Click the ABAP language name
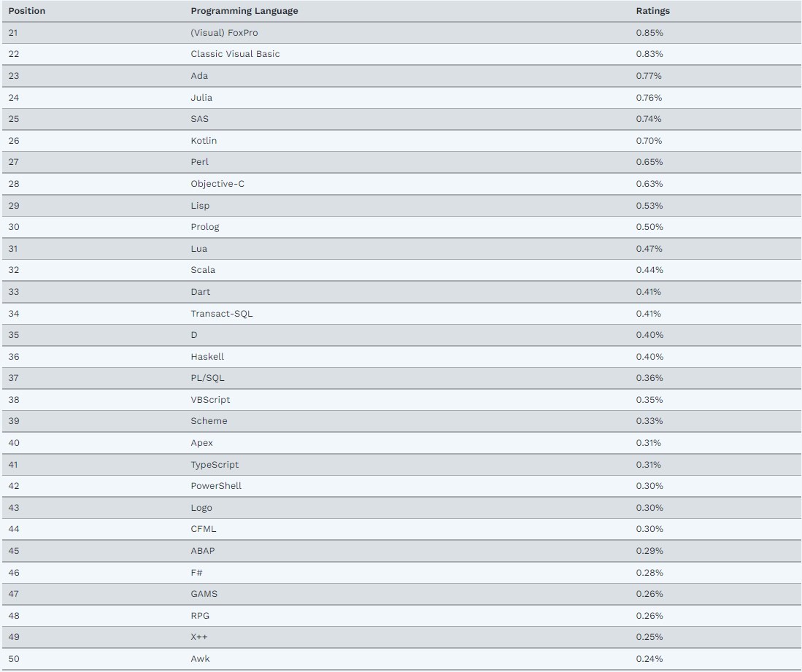 [x=203, y=551]
